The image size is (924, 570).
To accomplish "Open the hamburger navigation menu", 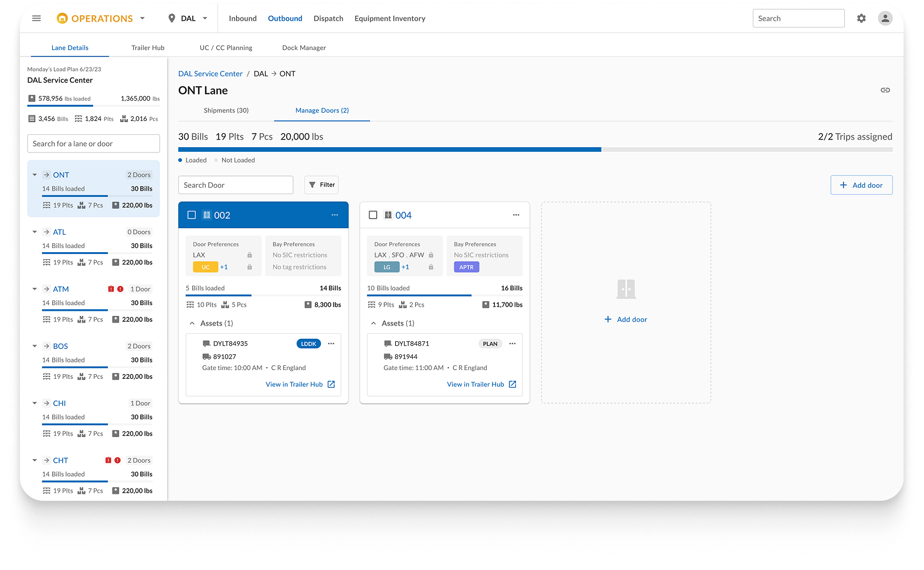I will [36, 18].
